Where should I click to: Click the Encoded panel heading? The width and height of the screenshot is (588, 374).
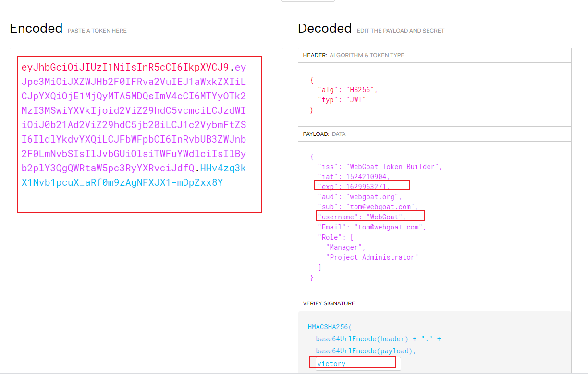pos(36,28)
